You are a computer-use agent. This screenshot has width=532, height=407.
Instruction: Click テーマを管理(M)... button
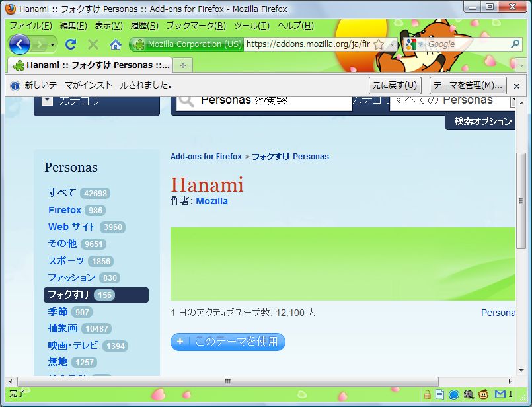[x=468, y=85]
